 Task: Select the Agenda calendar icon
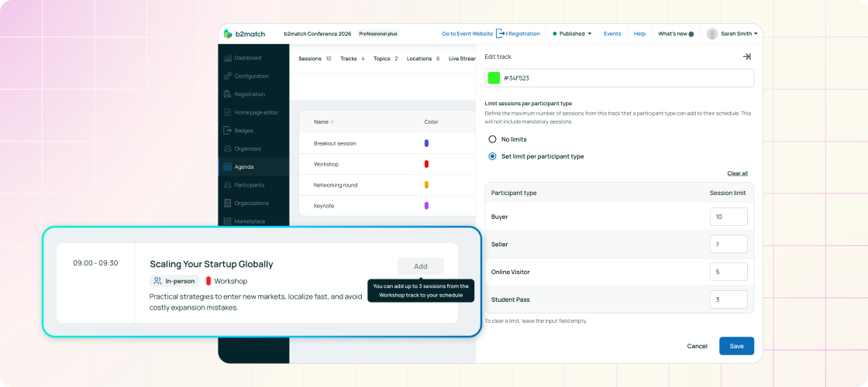[227, 166]
